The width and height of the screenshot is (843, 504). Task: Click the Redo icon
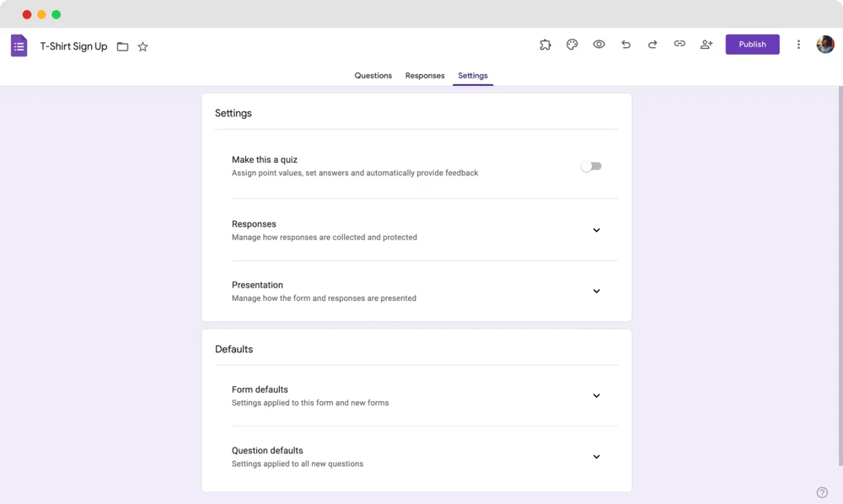coord(652,44)
